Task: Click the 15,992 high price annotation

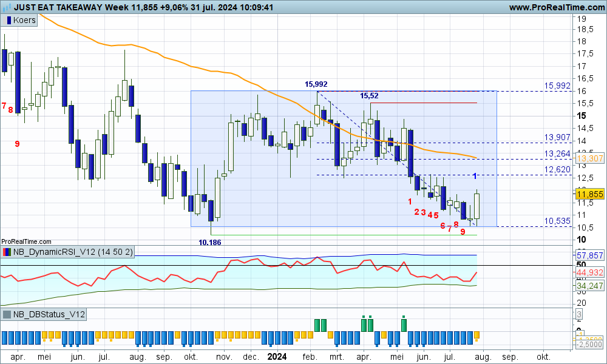Action: [316, 84]
